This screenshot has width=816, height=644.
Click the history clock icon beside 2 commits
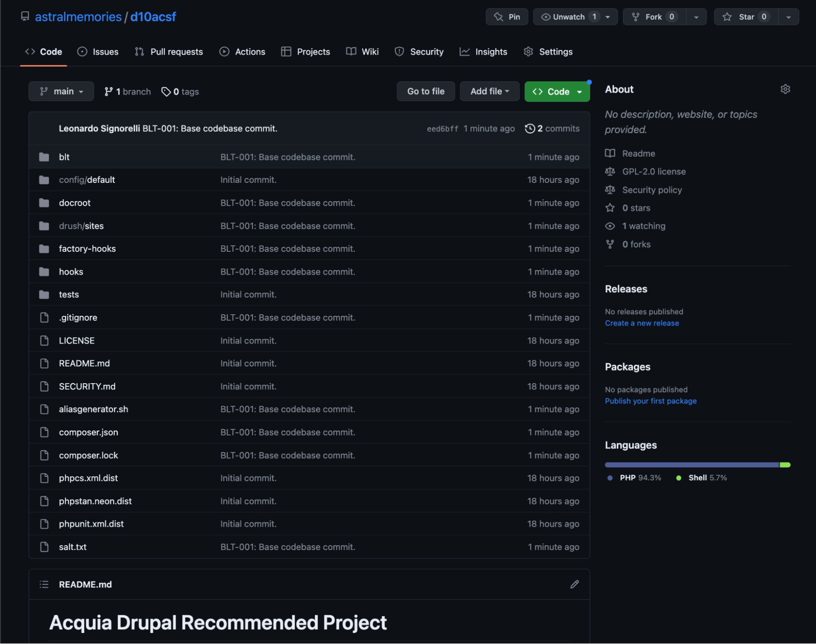tap(529, 129)
